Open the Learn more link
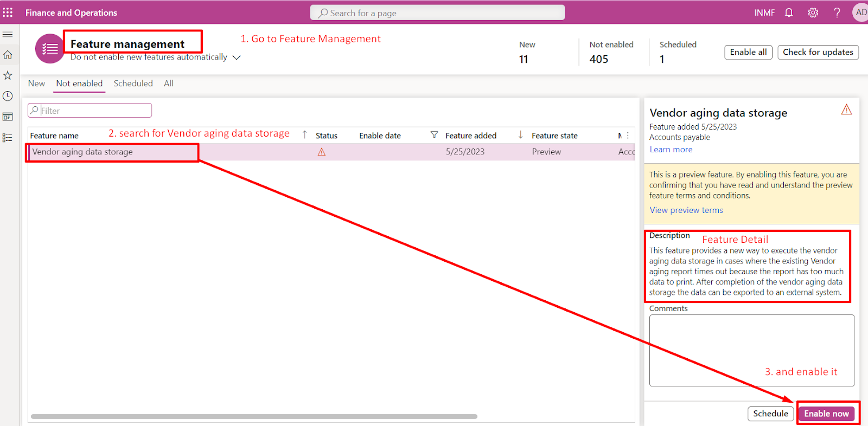This screenshot has height=426, width=868. [x=671, y=150]
